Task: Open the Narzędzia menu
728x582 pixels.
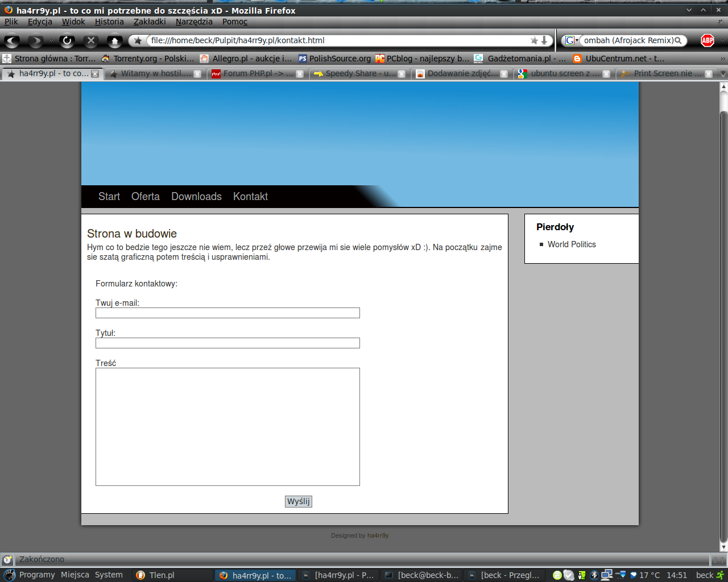Action: point(194,22)
